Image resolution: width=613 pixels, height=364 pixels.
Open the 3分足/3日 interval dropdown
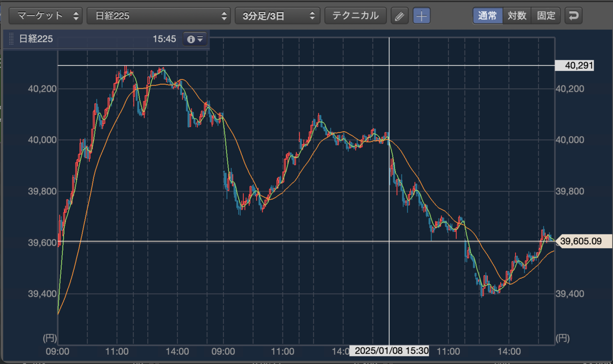(277, 15)
